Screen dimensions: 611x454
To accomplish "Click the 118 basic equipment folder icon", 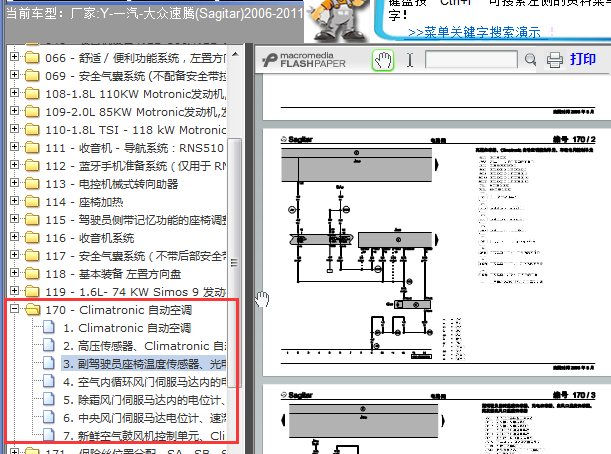I will click(x=32, y=274).
